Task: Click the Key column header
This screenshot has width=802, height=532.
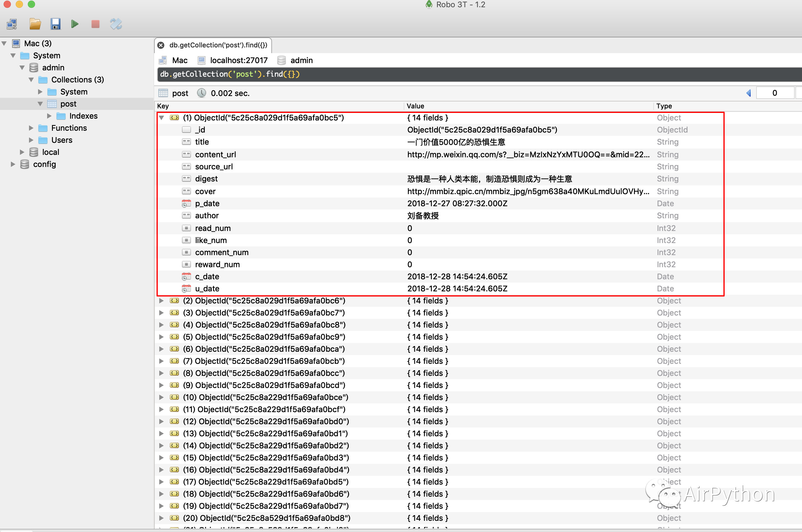Action: [x=163, y=106]
